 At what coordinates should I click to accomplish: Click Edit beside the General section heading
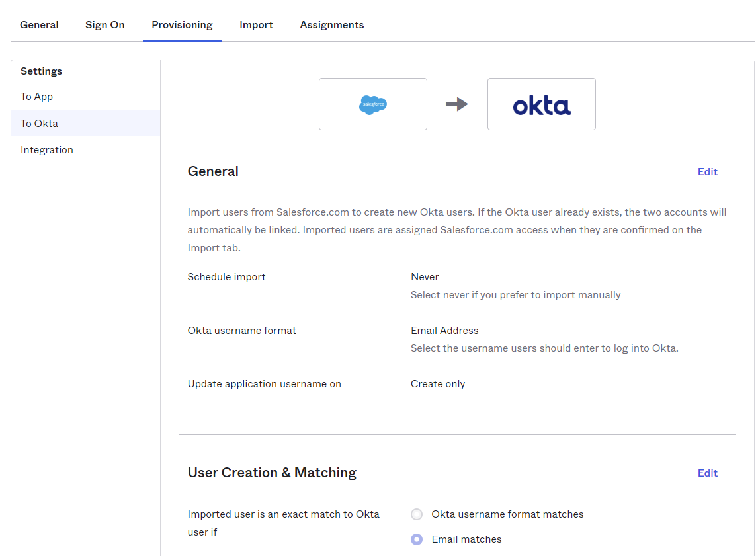(707, 172)
